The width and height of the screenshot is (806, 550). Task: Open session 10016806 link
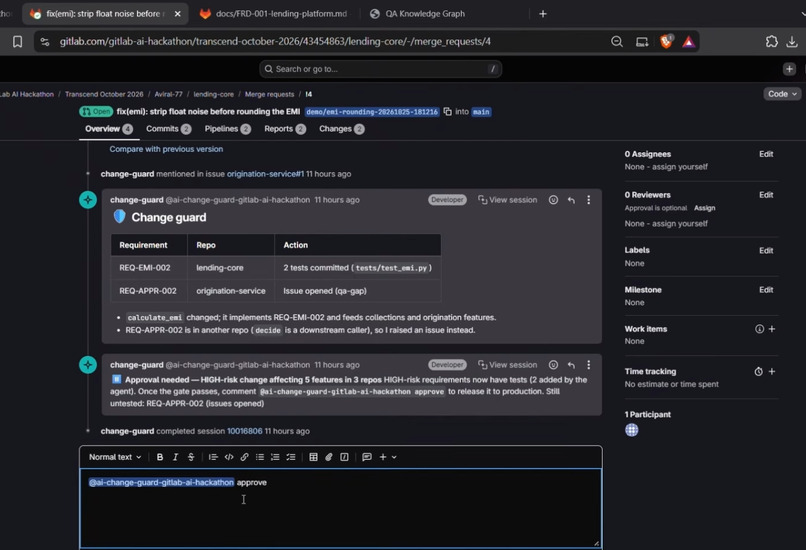pyautogui.click(x=245, y=431)
